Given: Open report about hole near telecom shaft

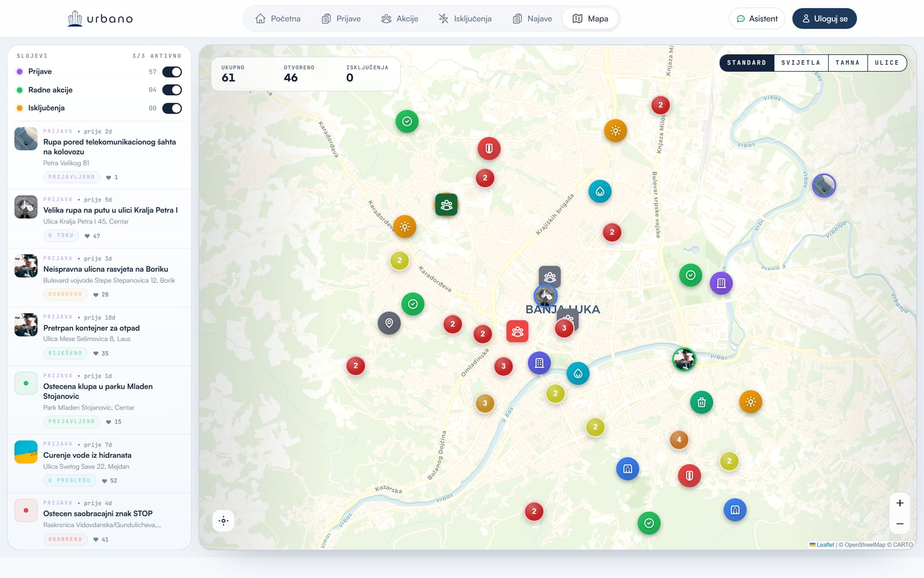Looking at the screenshot, I should coord(99,155).
